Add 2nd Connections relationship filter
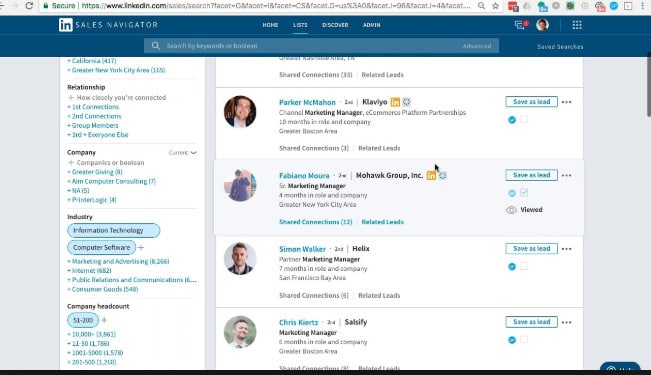The image size is (651, 375). [x=94, y=116]
